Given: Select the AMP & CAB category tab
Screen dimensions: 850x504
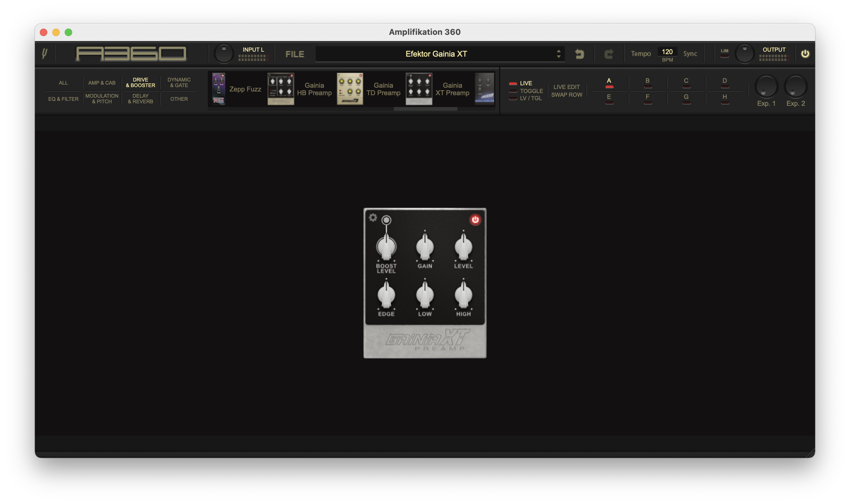Looking at the screenshot, I should pyautogui.click(x=101, y=82).
